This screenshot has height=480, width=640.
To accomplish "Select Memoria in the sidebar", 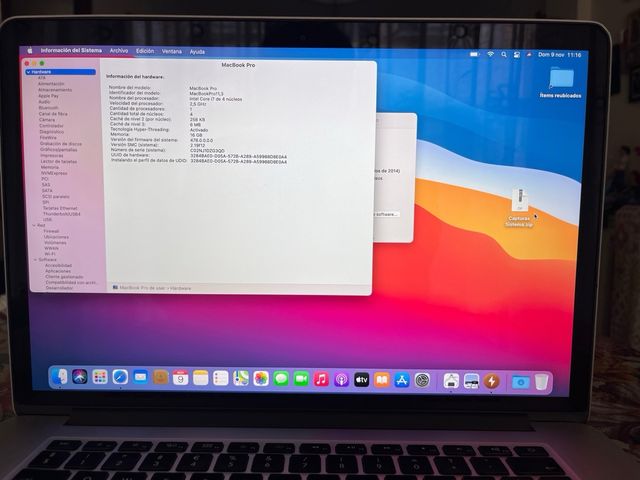I will 49,167.
